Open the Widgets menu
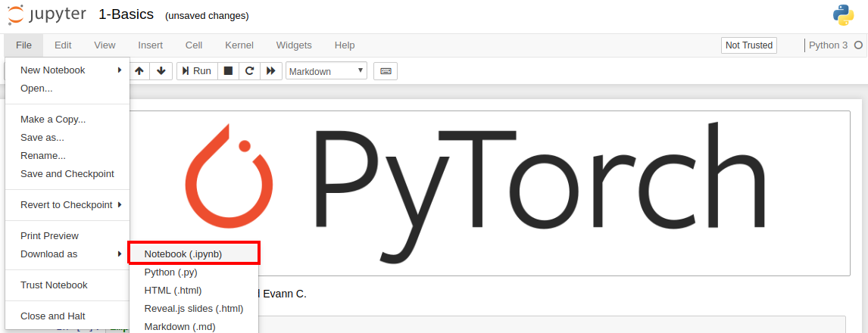Screen dimensions: 868x333 pyautogui.click(x=294, y=45)
